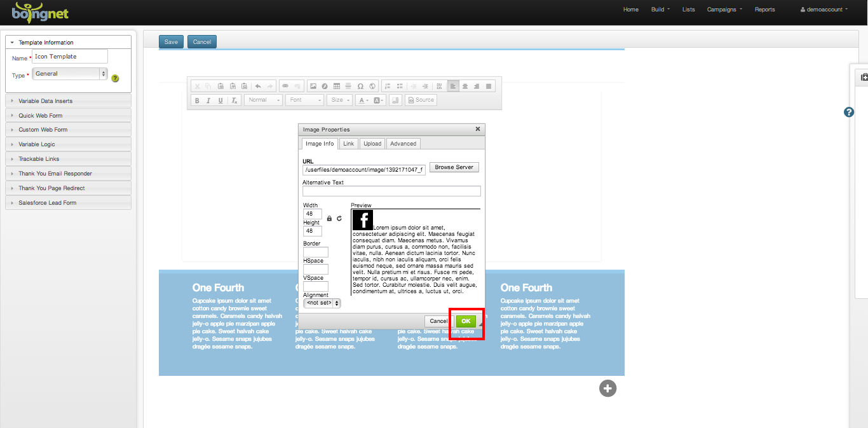Select Paste from Word icon
The width and height of the screenshot is (868, 428).
tap(244, 86)
